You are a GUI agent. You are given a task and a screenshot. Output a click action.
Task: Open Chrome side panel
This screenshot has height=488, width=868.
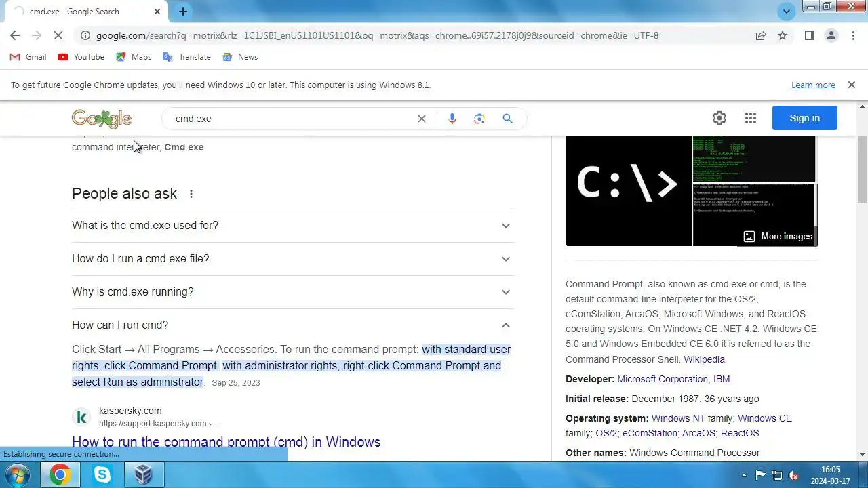tap(809, 35)
